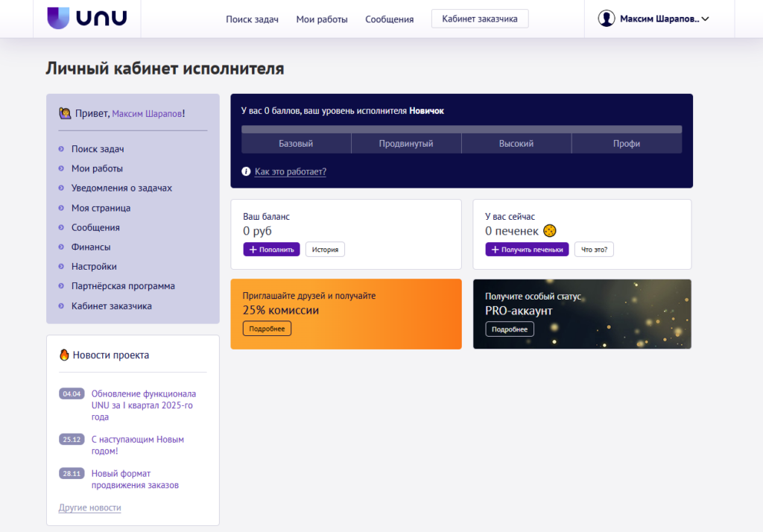The height and width of the screenshot is (532, 763).
Task: Open news Обновление функционала UNU за I квартал
Action: tap(144, 405)
